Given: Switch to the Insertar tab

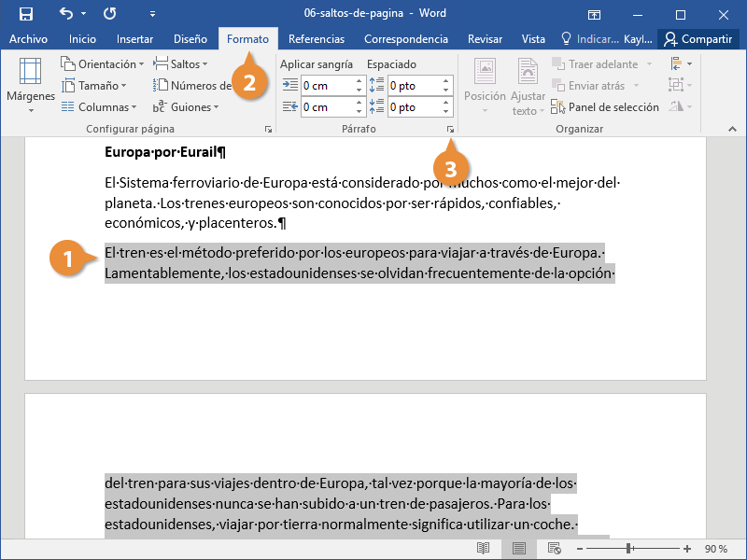Looking at the screenshot, I should click(134, 39).
